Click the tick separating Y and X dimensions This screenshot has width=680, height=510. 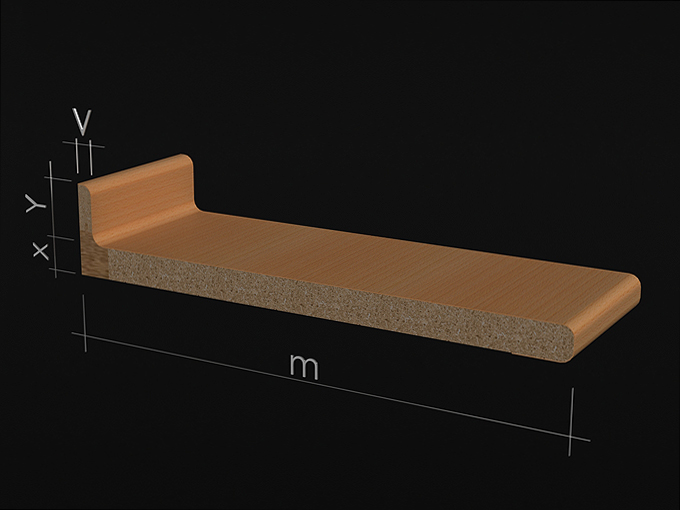coord(61,238)
